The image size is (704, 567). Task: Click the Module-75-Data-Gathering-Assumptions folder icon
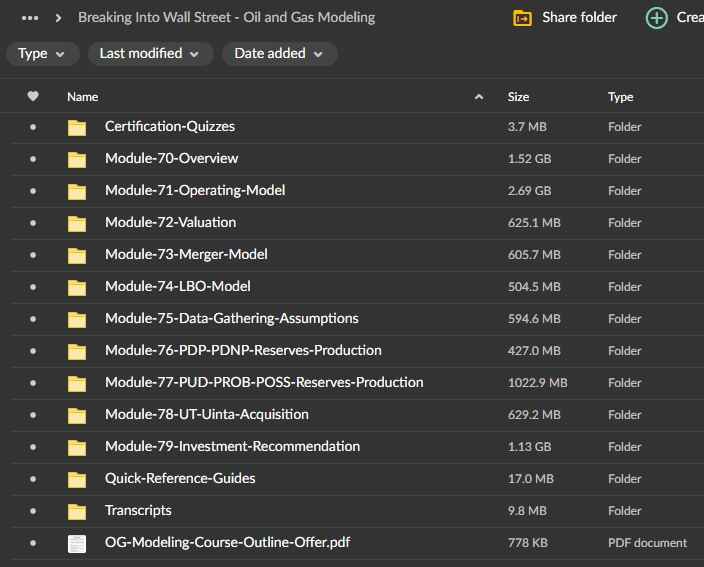coord(77,319)
